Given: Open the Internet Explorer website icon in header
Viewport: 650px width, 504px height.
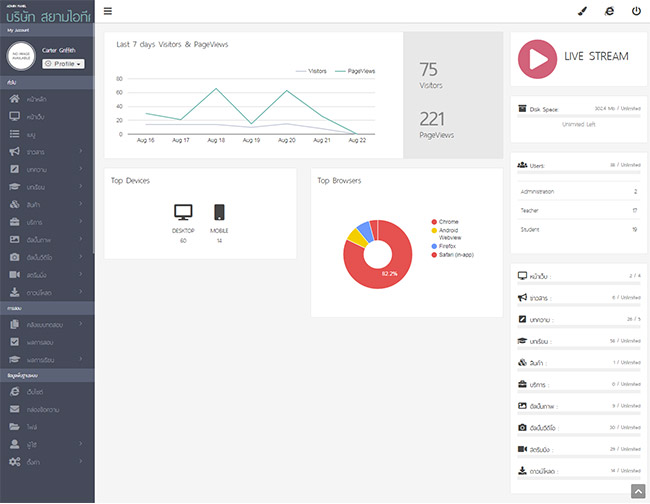Looking at the screenshot, I should point(610,11).
